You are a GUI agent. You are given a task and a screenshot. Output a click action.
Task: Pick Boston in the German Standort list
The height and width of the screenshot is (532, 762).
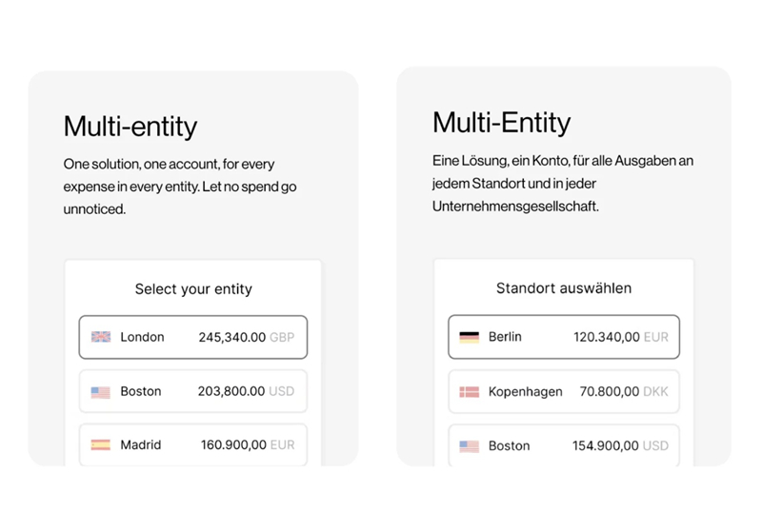563,445
